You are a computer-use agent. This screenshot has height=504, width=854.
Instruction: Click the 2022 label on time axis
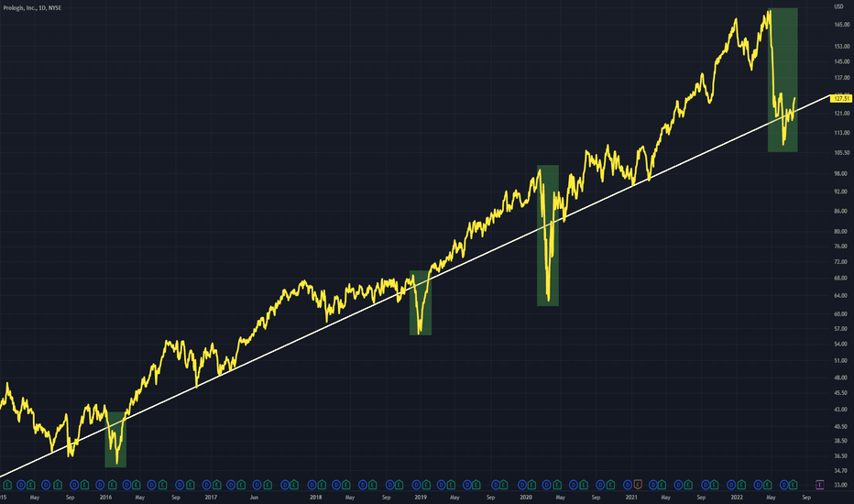[737, 498]
